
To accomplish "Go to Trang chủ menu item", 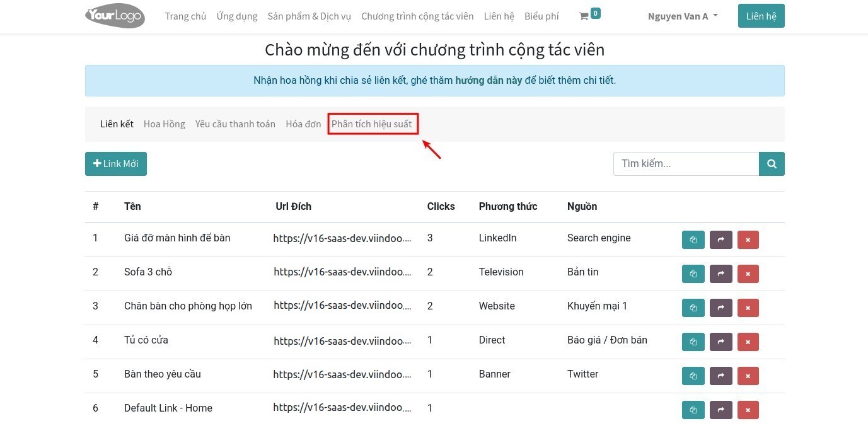I will click(185, 16).
